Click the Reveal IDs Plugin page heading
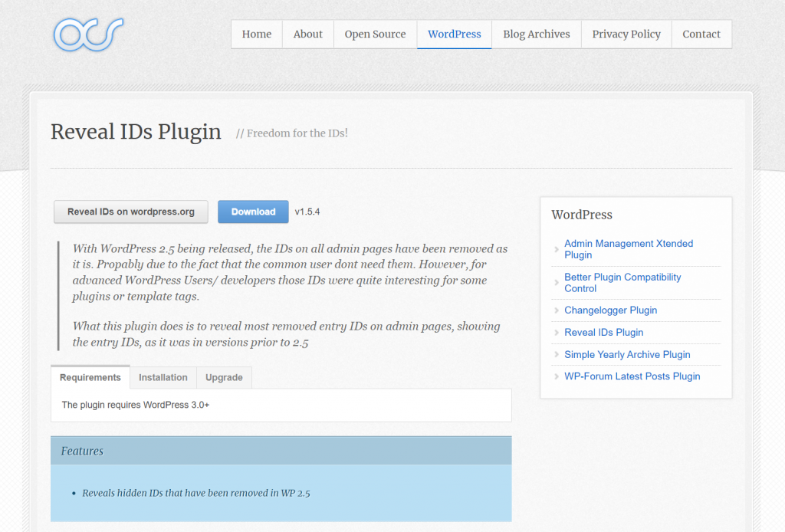Viewport: 785px width, 532px height. pos(136,132)
